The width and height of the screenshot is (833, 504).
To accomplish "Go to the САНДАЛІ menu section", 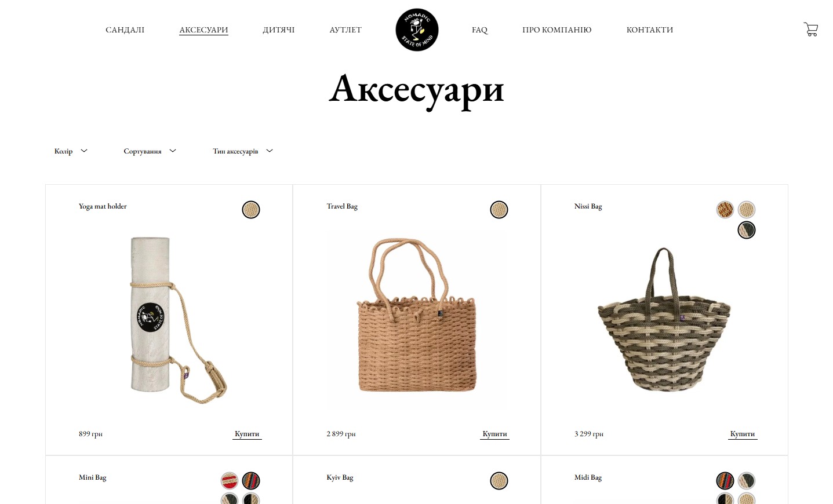I will tap(125, 30).
